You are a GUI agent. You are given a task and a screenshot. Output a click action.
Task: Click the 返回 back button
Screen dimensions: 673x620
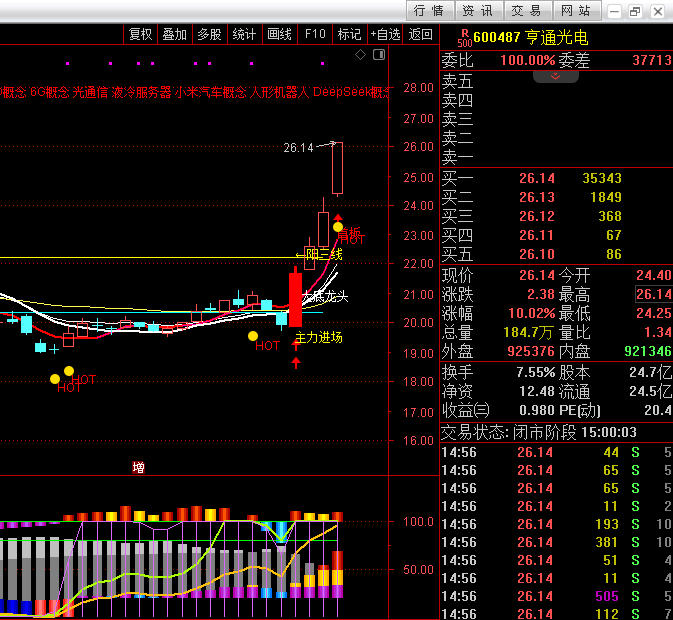tap(420, 34)
